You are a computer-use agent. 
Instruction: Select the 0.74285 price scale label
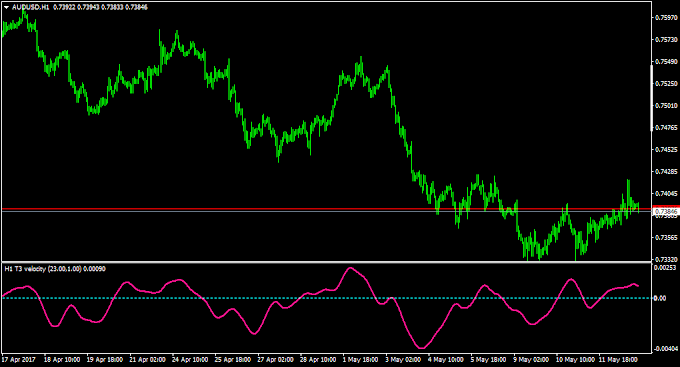point(666,171)
